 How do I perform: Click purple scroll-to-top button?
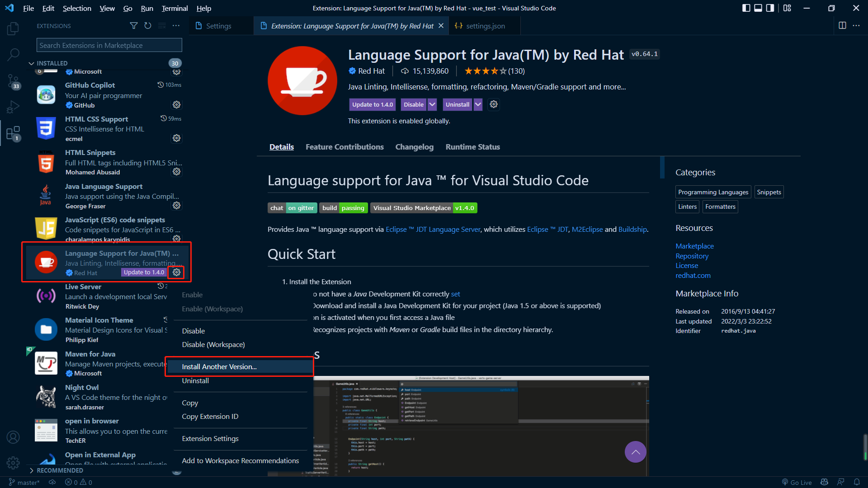(635, 452)
